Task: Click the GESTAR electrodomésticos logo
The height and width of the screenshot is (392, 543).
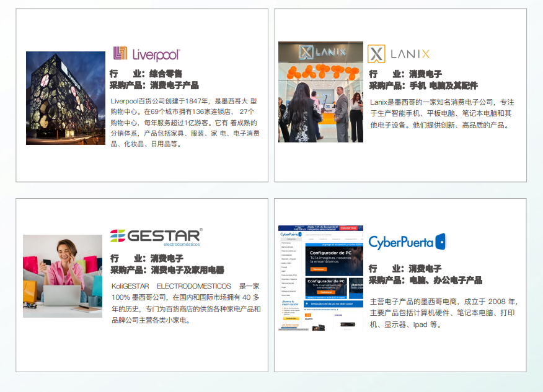Action: pos(157,237)
